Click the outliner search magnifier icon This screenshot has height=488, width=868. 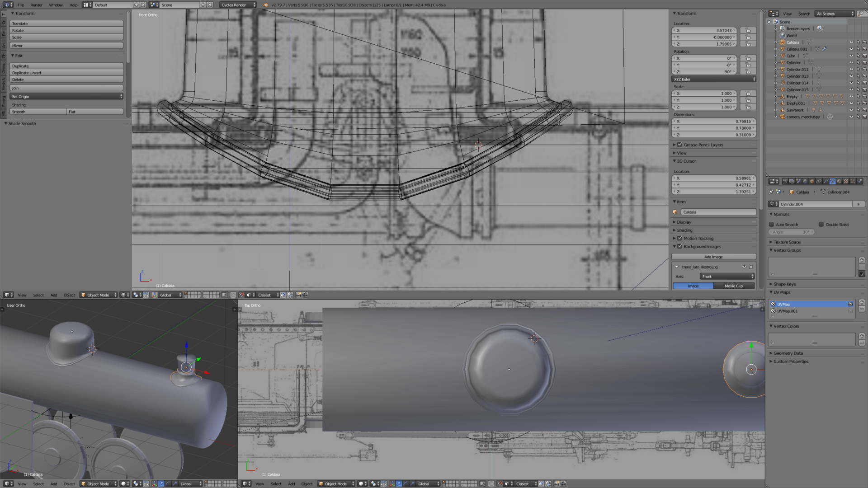click(x=861, y=14)
